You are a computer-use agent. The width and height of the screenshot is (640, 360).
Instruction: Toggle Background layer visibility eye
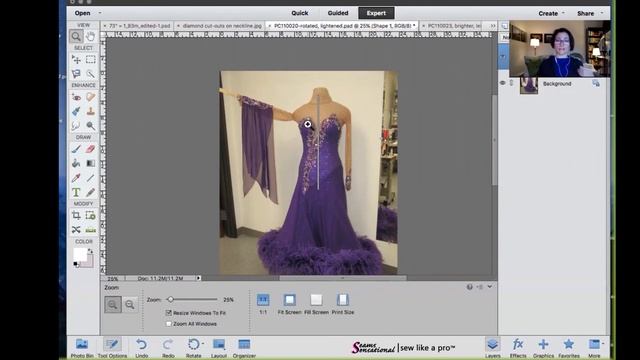[502, 83]
